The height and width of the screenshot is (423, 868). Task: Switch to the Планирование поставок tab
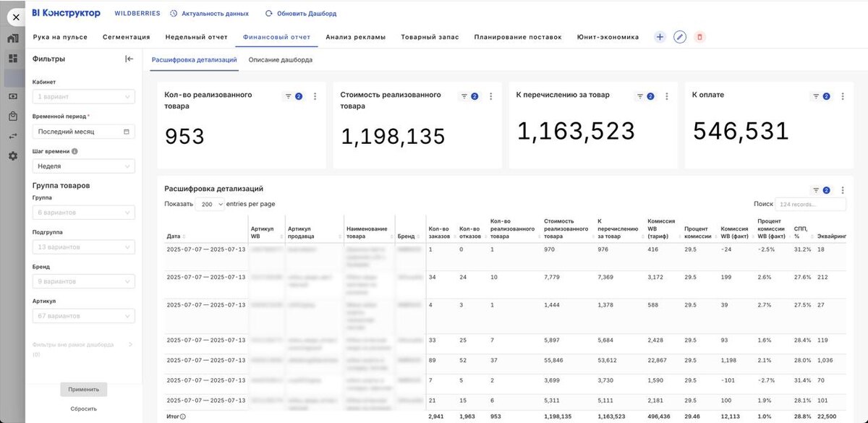[x=518, y=37]
